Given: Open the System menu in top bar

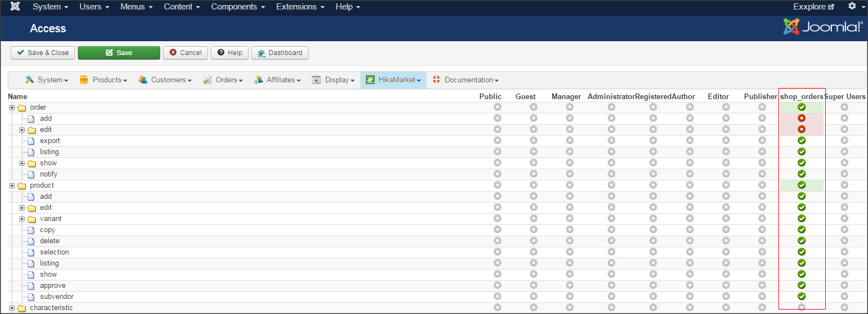Looking at the screenshot, I should [51, 7].
